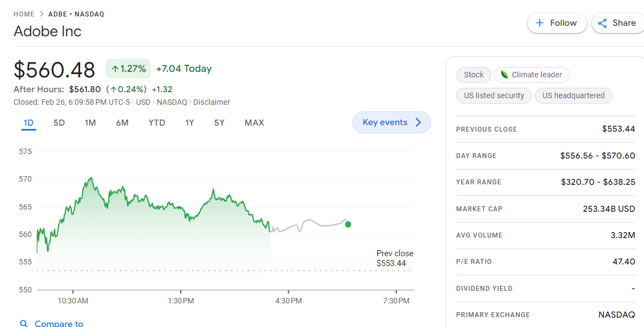Click the Adobe Inc company title
Image resolution: width=644 pixels, height=327 pixels.
pos(48,31)
